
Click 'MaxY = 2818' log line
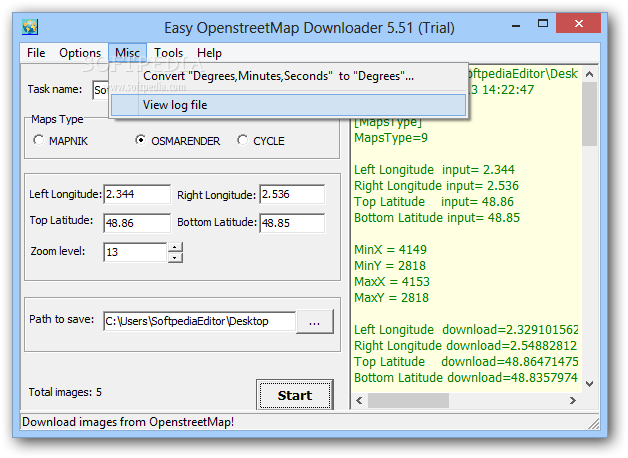click(391, 297)
